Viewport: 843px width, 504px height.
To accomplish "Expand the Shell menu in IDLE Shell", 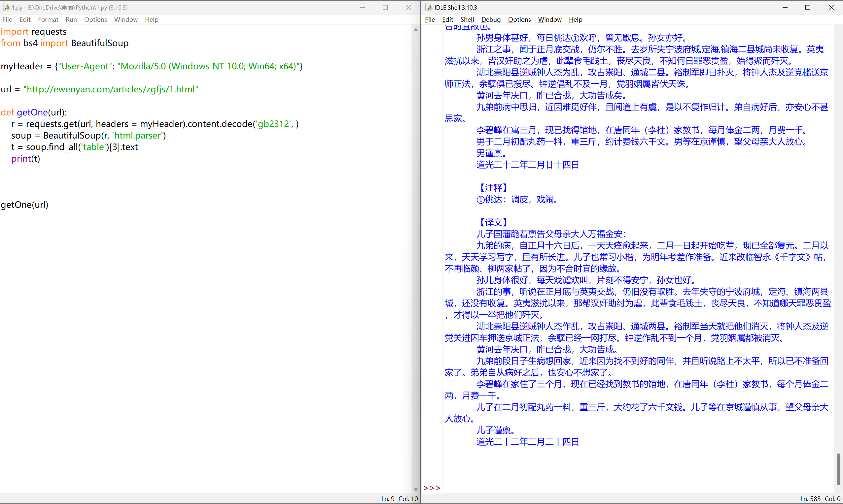I will point(467,19).
